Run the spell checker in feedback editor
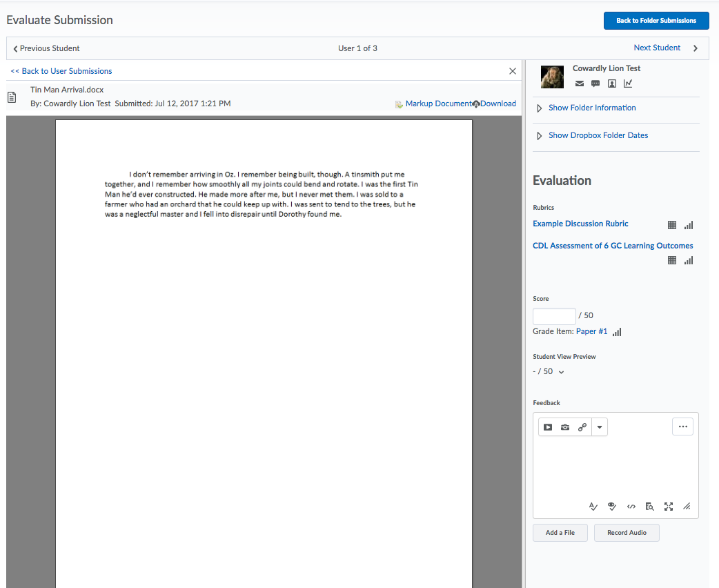The height and width of the screenshot is (588, 719). [593, 506]
